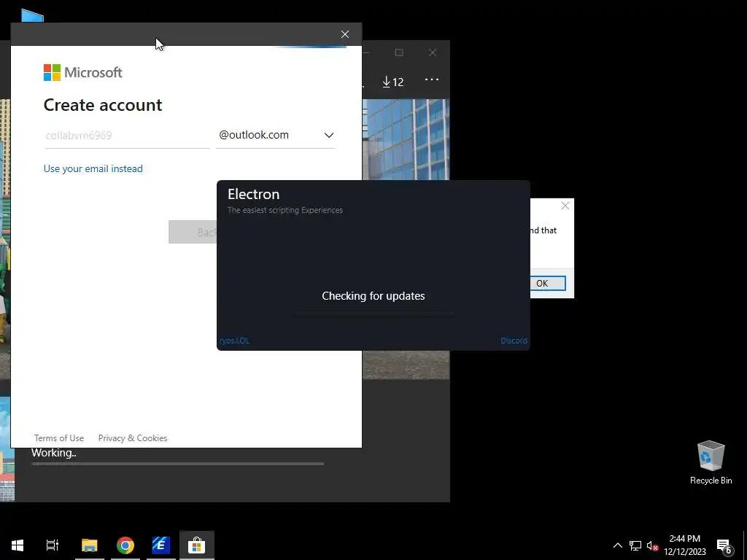Click Use your email instead link
Image resolution: width=747 pixels, height=560 pixels.
click(93, 168)
